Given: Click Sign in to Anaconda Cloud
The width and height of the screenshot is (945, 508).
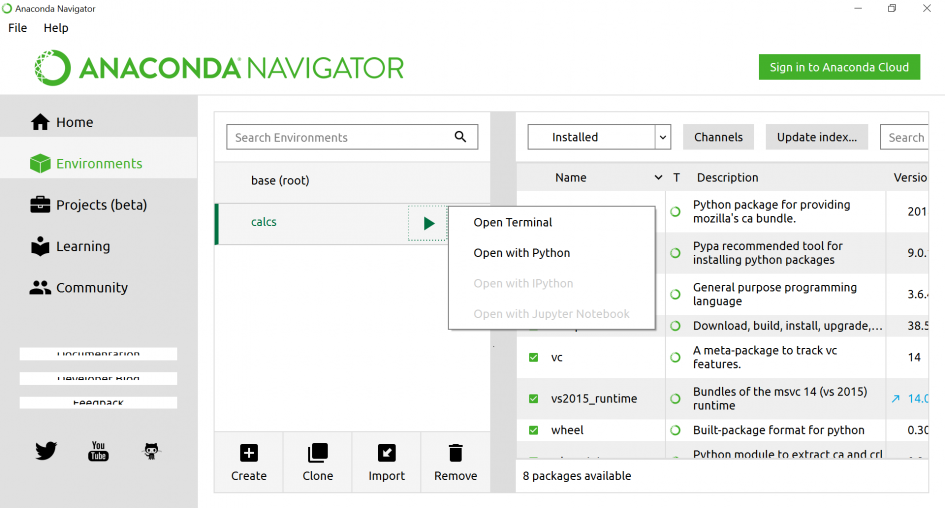Looking at the screenshot, I should (839, 67).
